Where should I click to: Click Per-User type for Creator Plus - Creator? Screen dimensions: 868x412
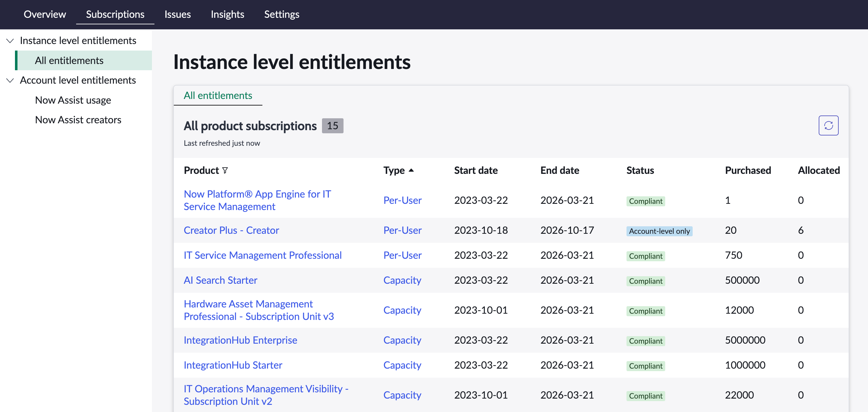[403, 230]
